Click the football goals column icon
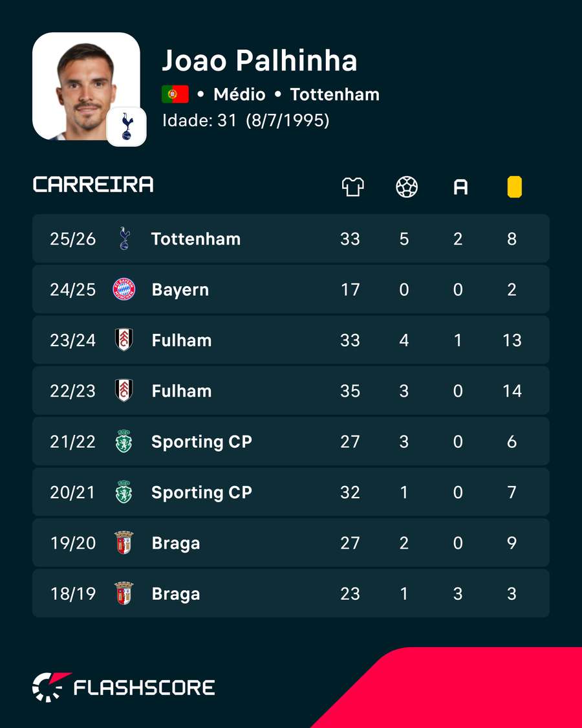 click(x=407, y=187)
